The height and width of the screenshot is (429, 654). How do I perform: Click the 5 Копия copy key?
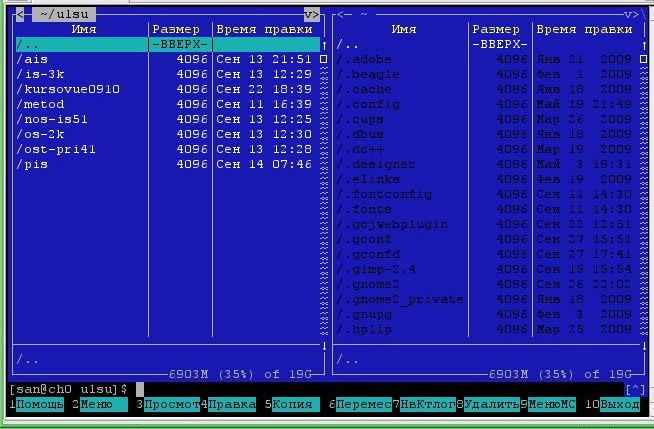pos(294,404)
